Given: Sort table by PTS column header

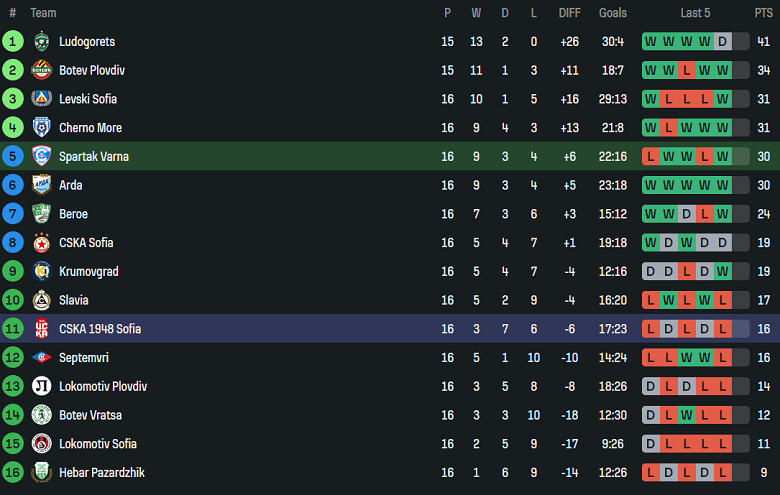Looking at the screenshot, I should coord(763,13).
